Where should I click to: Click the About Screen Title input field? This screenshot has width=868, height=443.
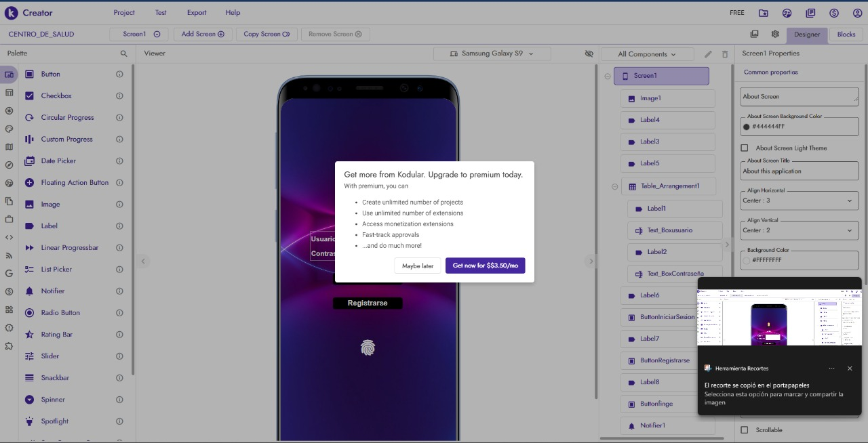[x=799, y=171]
